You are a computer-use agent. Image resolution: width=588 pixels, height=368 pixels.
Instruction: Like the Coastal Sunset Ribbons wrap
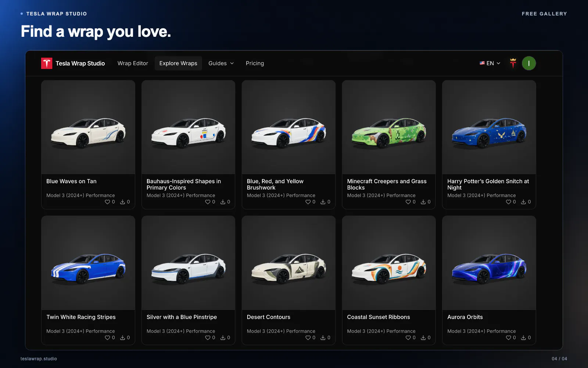(x=408, y=338)
